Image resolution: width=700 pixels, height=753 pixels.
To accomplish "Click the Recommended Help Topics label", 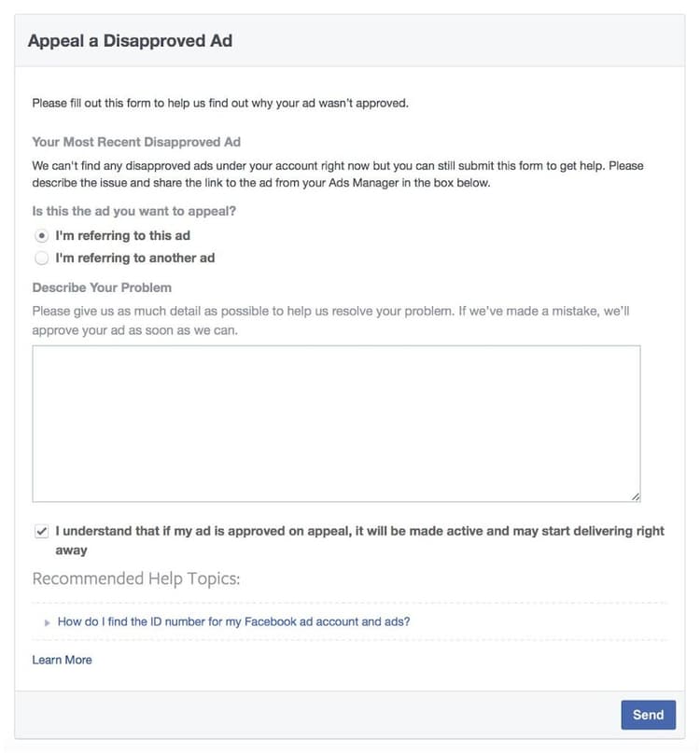I will click(130, 579).
